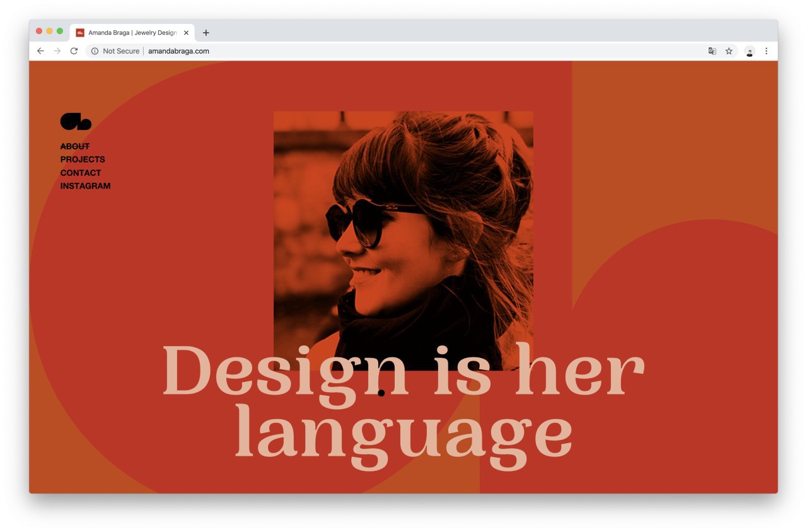Image resolution: width=807 pixels, height=532 pixels.
Task: Click the portrait photo of woman
Action: (403, 241)
